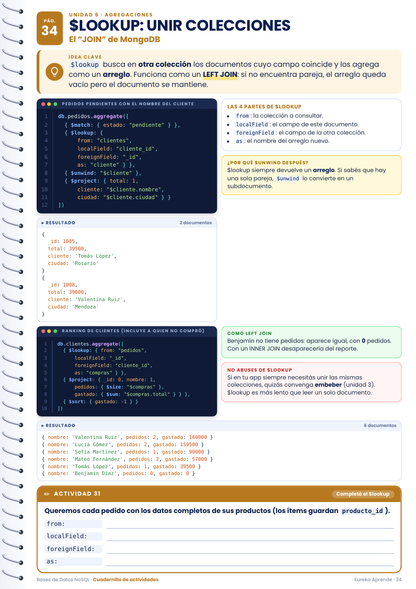Viewport: 416px width, 589px height.
Task: Click the result row for 'Lucía Gómez'
Action: pos(123,444)
